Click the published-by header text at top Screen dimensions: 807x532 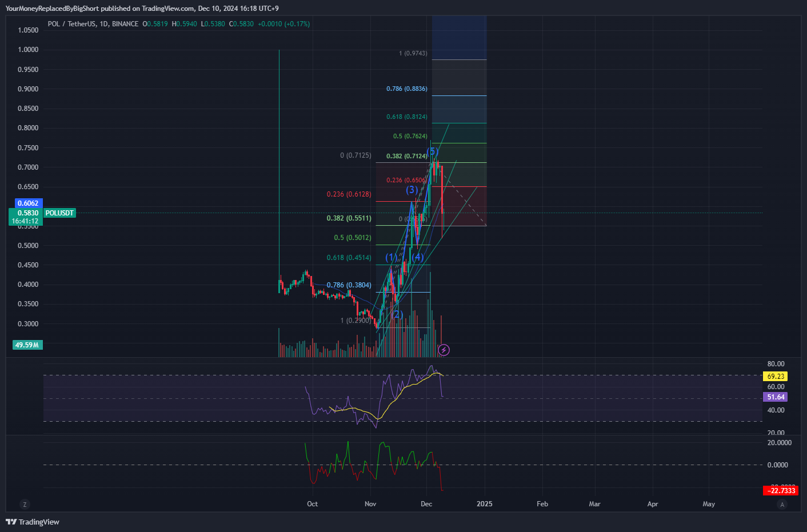142,9
